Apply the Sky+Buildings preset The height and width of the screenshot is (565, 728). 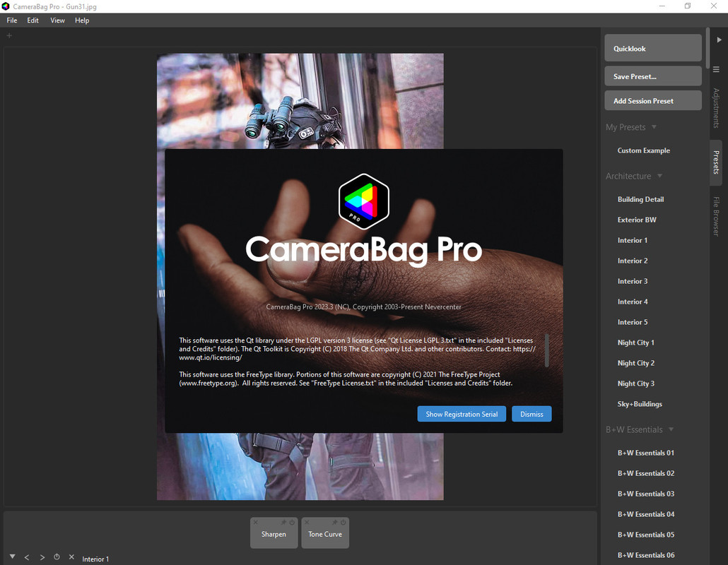point(640,403)
